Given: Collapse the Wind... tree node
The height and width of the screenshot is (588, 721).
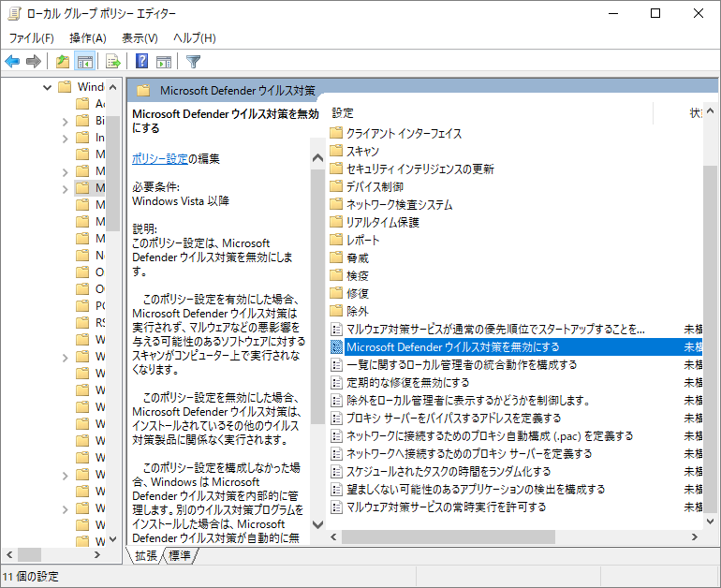Looking at the screenshot, I should (47, 87).
